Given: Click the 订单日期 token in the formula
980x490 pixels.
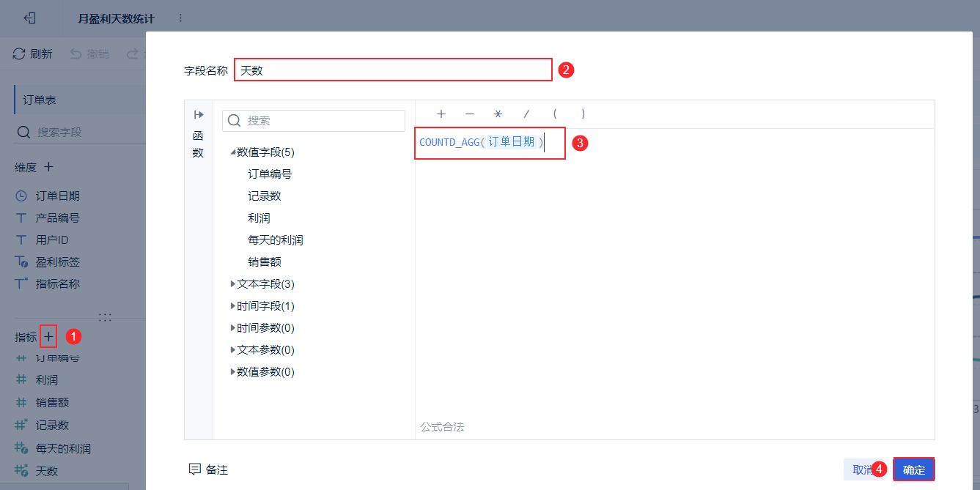Looking at the screenshot, I should coord(512,142).
